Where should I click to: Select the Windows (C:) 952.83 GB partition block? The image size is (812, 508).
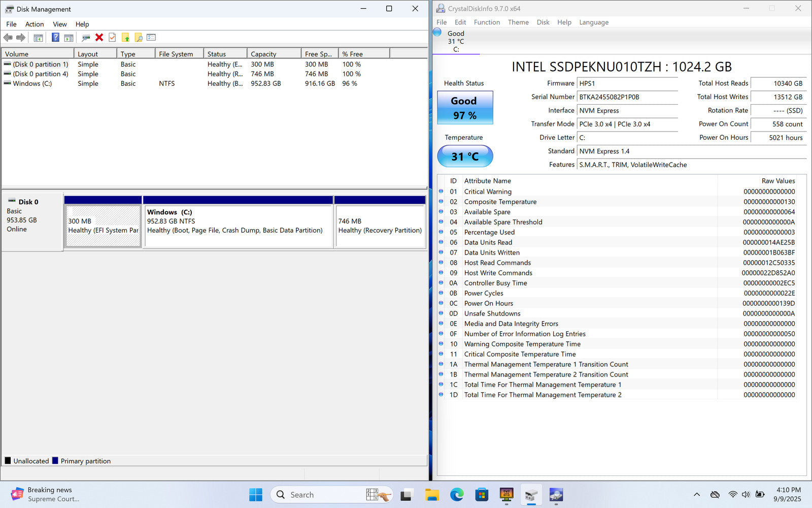[x=238, y=222]
